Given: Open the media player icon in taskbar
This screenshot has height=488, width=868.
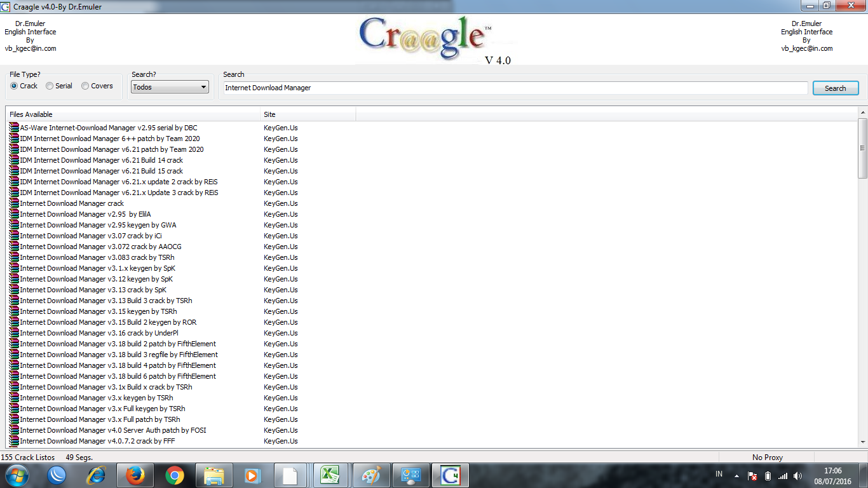Looking at the screenshot, I should point(253,475).
